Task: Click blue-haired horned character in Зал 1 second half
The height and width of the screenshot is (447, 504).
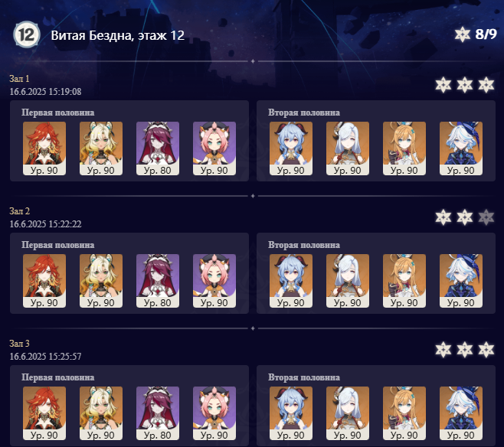Action: (x=291, y=148)
